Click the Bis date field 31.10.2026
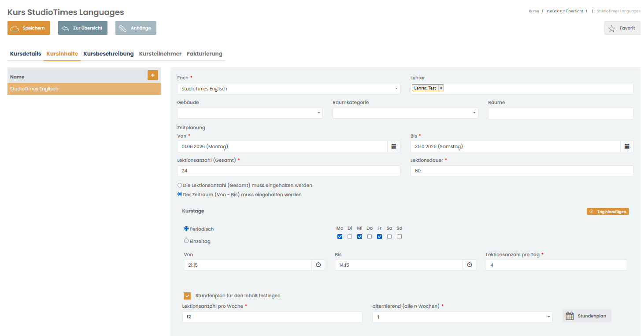Image resolution: width=644 pixels, height=336 pixels. 515,146
